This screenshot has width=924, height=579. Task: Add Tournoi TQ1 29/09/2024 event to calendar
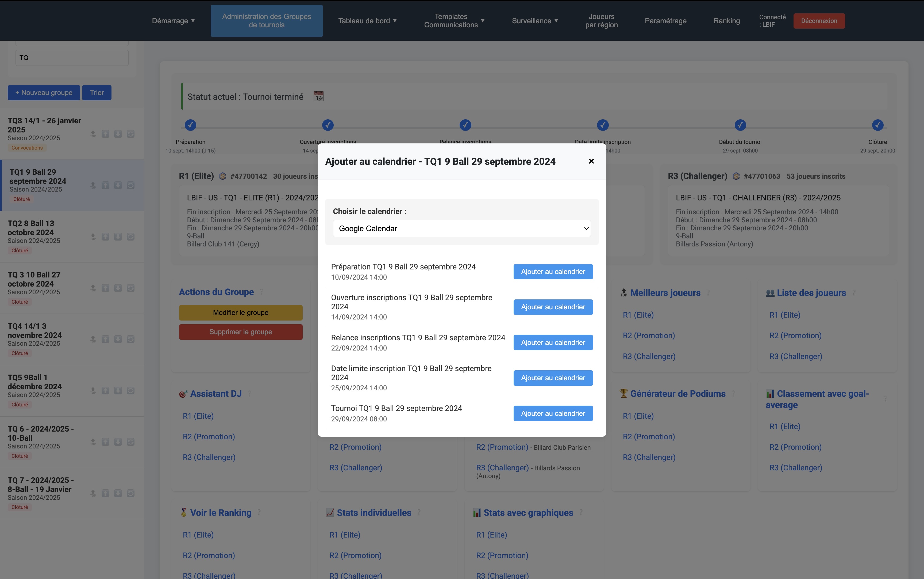point(553,413)
